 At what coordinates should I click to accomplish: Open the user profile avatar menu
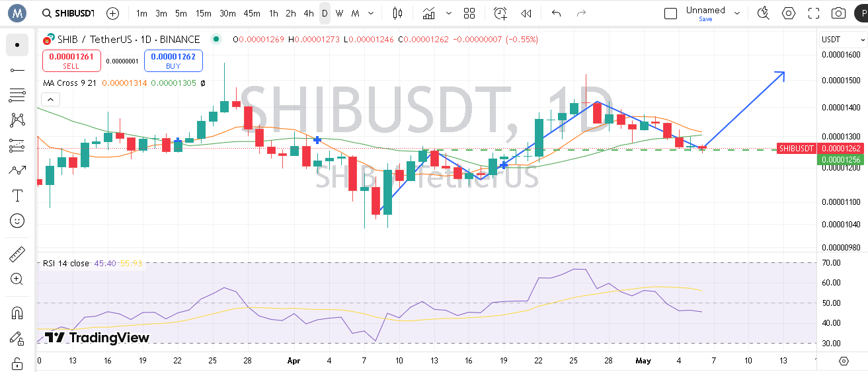[17, 13]
